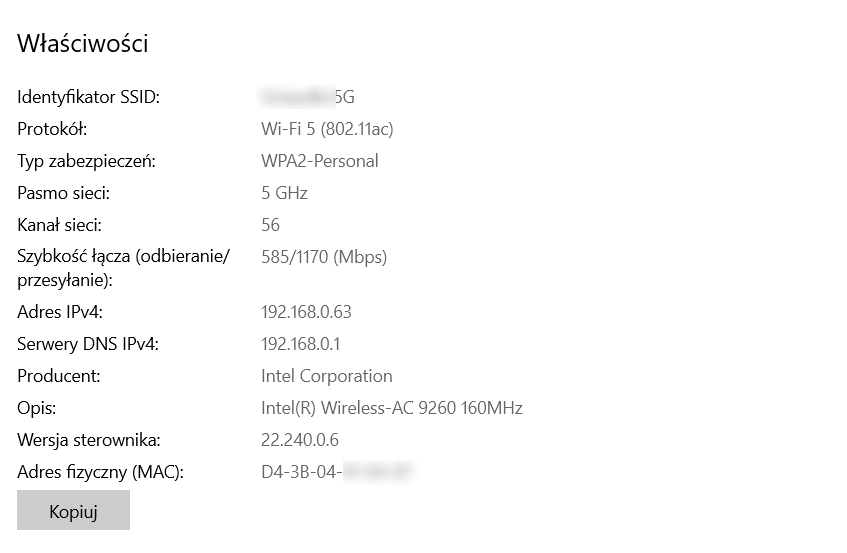Click the Wi-Fi 5 (802.11ac) protocol value
847x553 pixels.
click(x=327, y=129)
